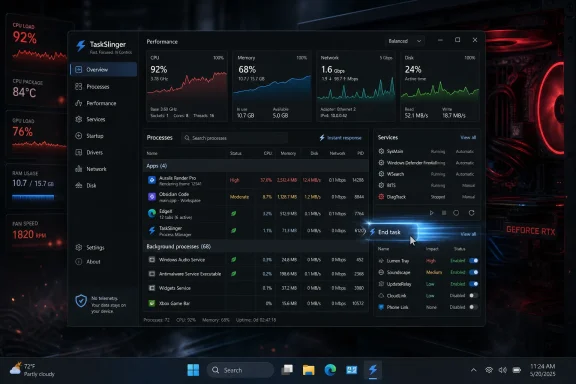Disable the Lumen Tray startup toggle
576x384 pixels.
click(474, 261)
